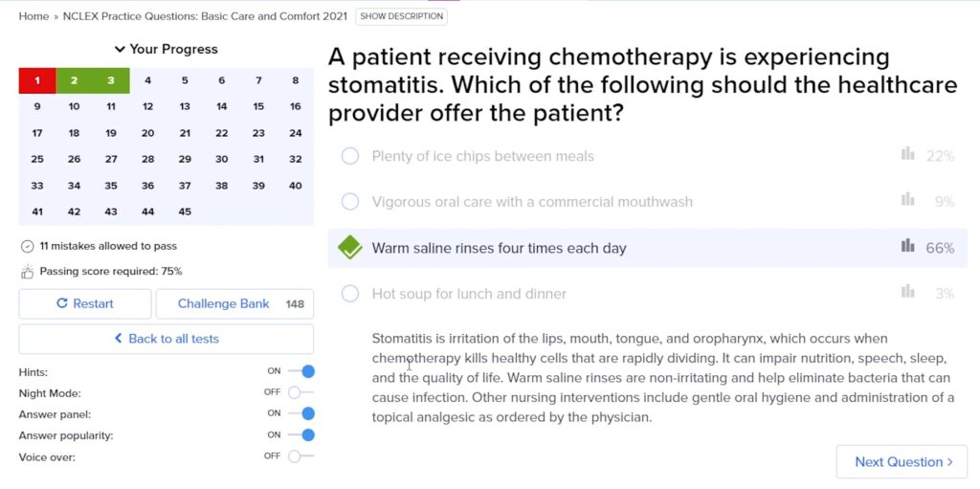Image resolution: width=980 pixels, height=489 pixels.
Task: Go to the Home breadcrumb
Action: tap(33, 16)
